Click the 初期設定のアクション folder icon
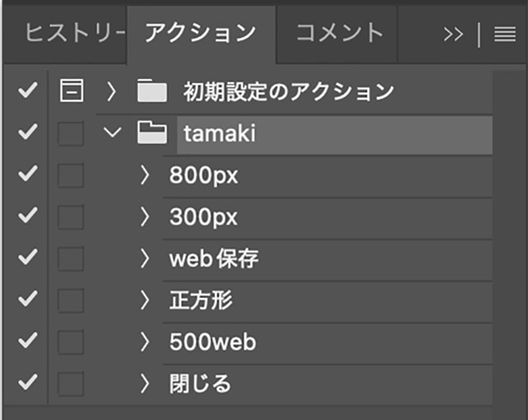 152,92
